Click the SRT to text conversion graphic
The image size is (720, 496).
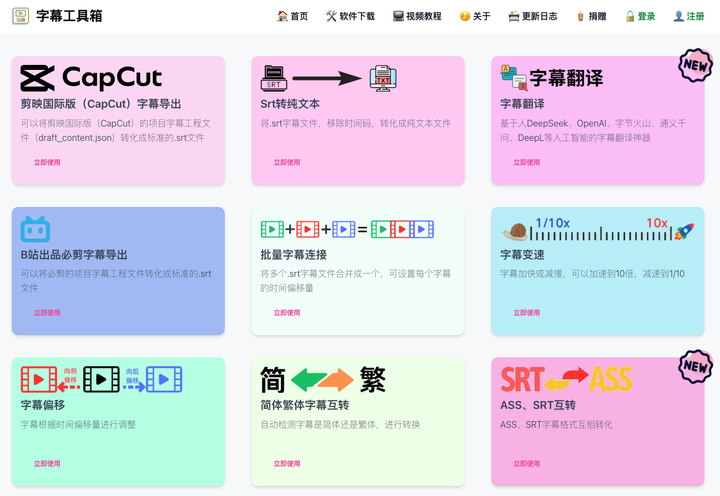(329, 78)
